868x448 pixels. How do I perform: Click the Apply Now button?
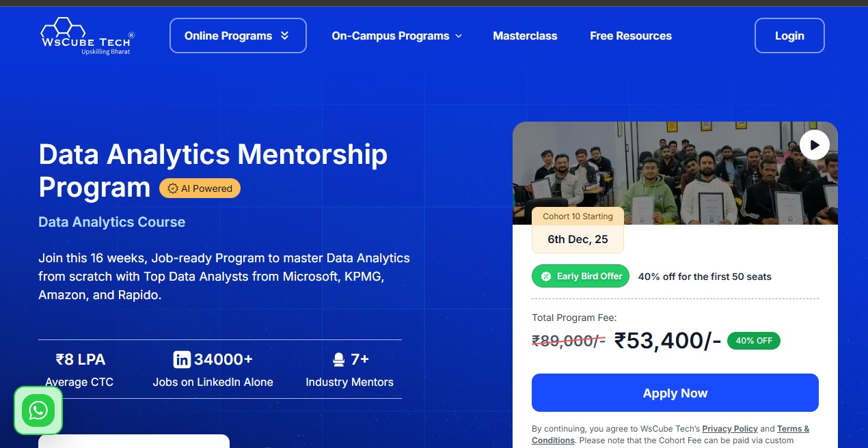click(675, 393)
